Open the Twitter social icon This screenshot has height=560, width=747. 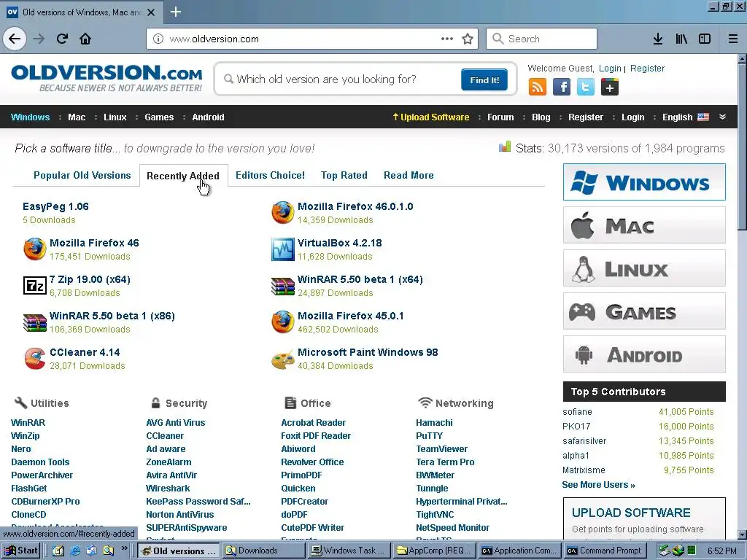point(586,87)
